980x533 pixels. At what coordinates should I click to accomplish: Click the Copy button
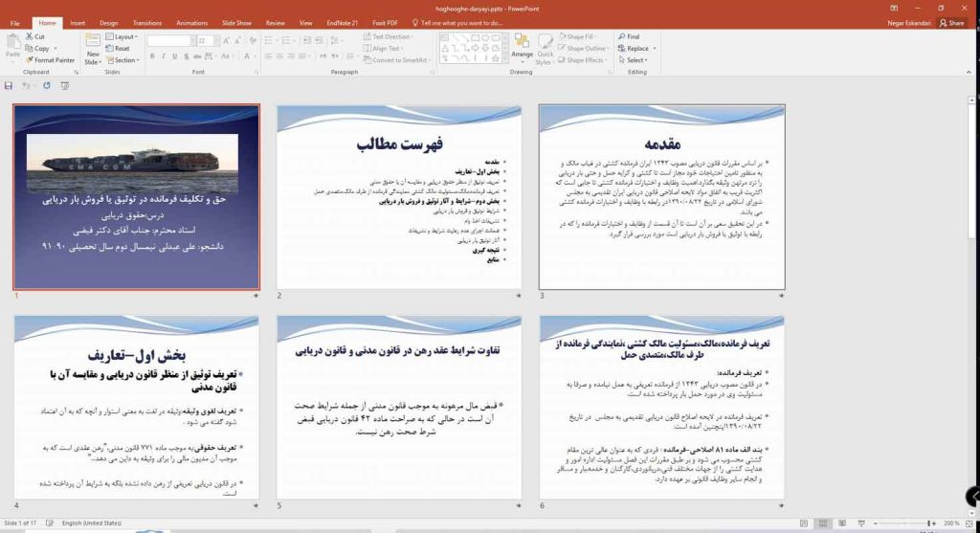[37, 48]
